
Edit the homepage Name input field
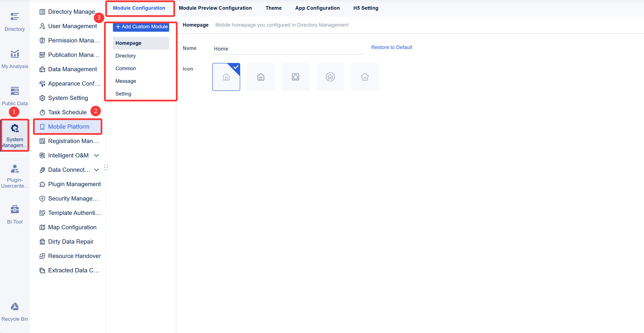(288, 49)
